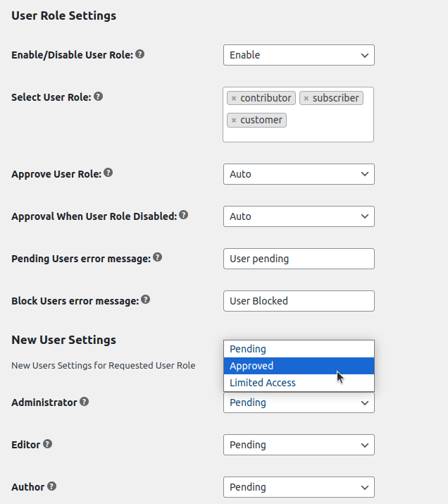The width and height of the screenshot is (448, 504).
Task: Choose Pending option in the open list
Action: click(x=299, y=349)
